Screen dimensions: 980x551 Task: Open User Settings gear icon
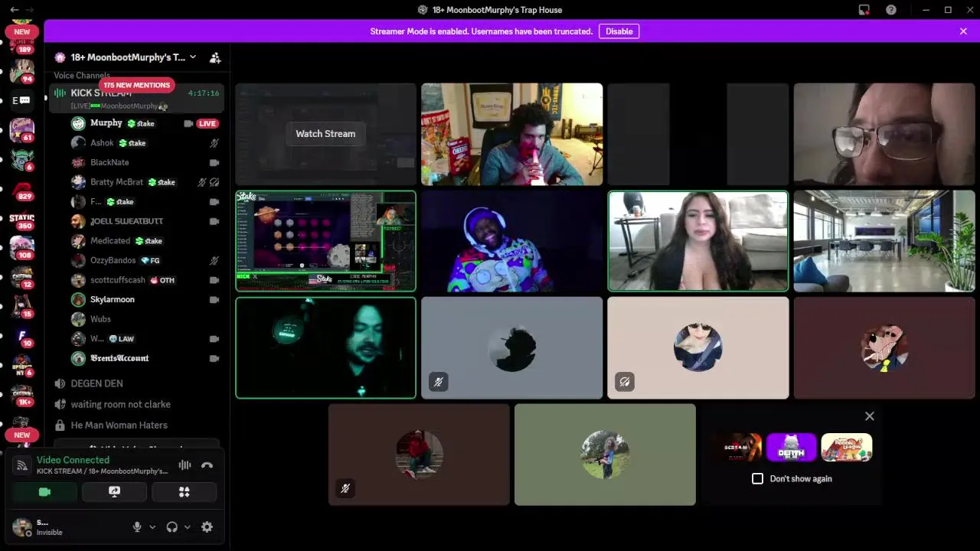coord(207,527)
